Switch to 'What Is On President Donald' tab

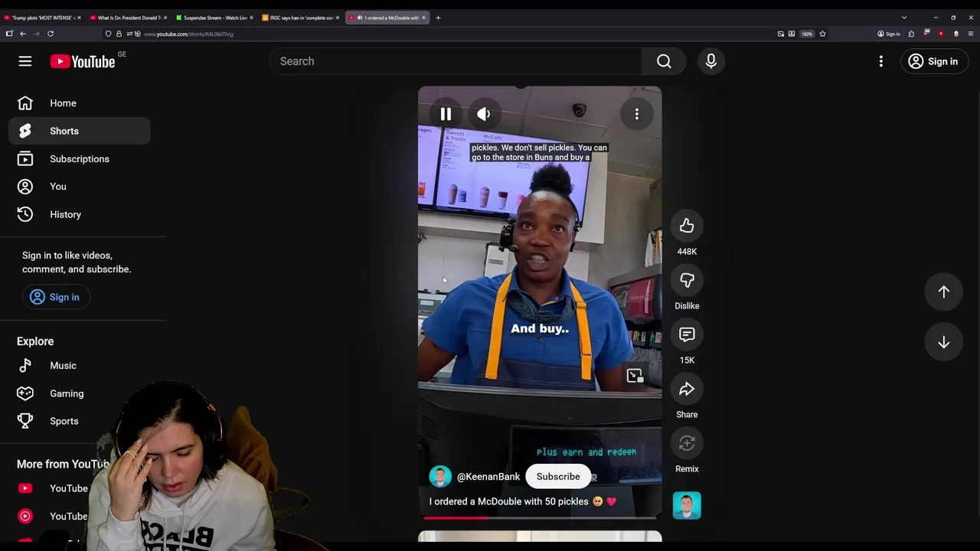point(129,18)
